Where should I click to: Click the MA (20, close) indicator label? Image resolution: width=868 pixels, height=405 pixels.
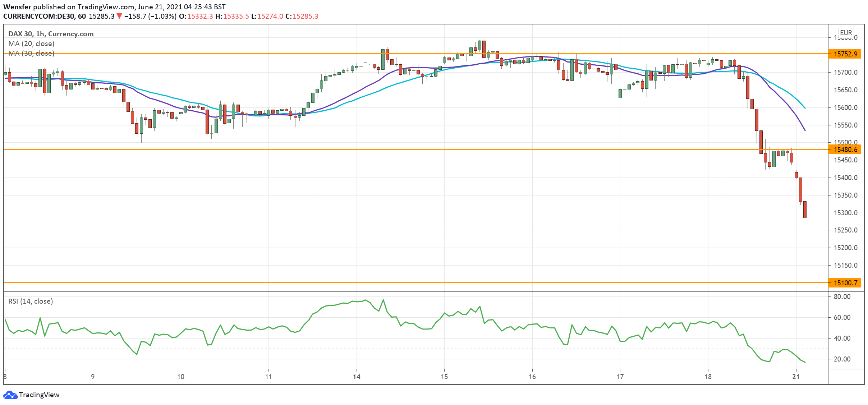pos(31,43)
